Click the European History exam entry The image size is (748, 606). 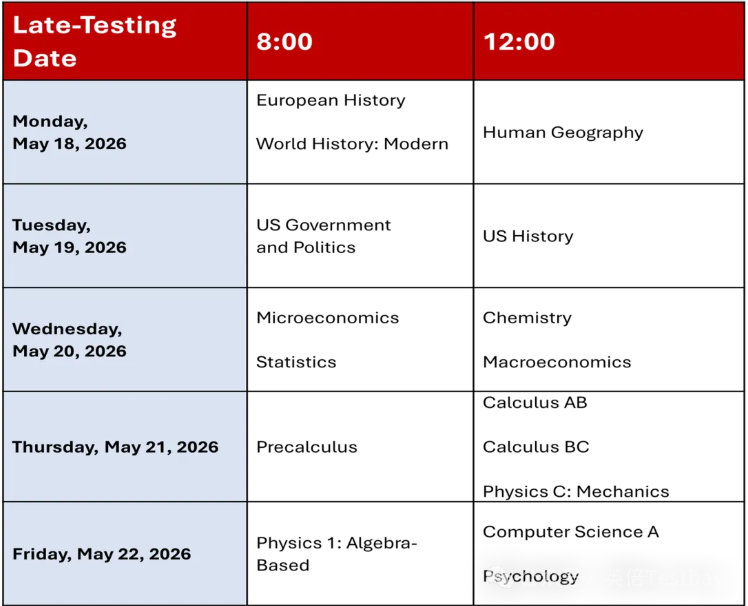point(331,100)
